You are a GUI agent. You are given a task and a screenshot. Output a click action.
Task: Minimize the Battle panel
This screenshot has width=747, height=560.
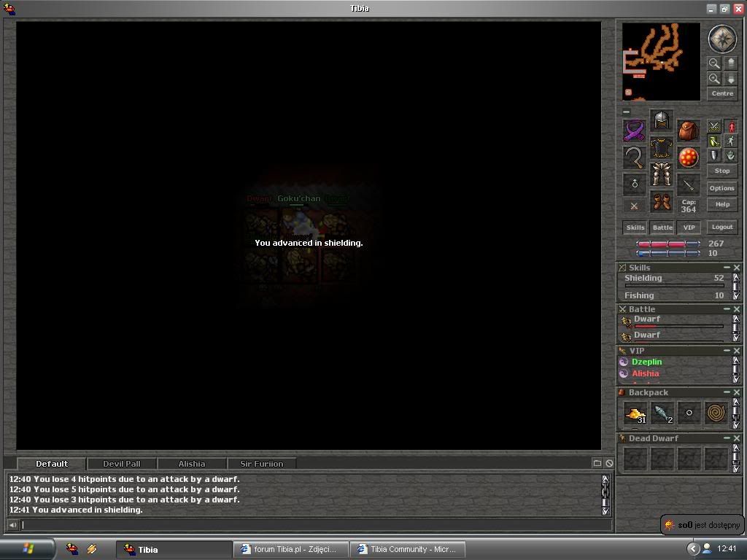click(x=727, y=309)
